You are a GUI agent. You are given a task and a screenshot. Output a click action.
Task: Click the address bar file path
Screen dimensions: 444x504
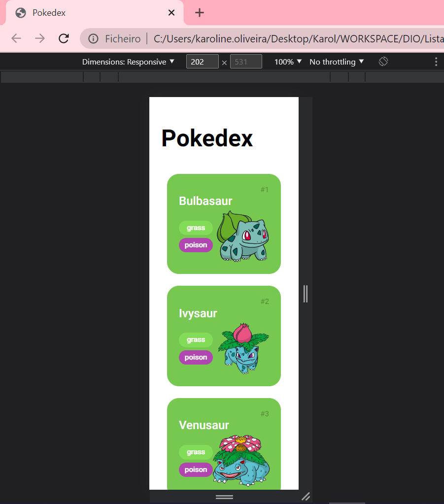coord(298,39)
